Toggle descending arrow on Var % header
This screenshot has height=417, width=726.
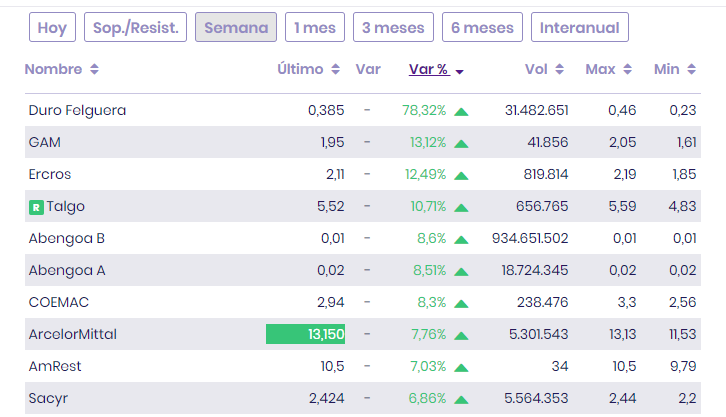coord(459,71)
